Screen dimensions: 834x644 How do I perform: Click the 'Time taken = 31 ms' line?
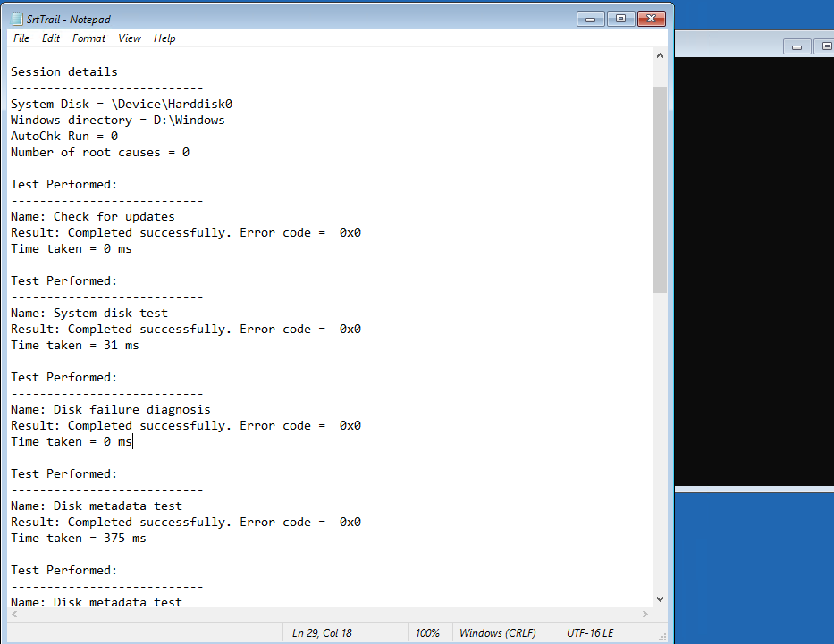tap(75, 346)
